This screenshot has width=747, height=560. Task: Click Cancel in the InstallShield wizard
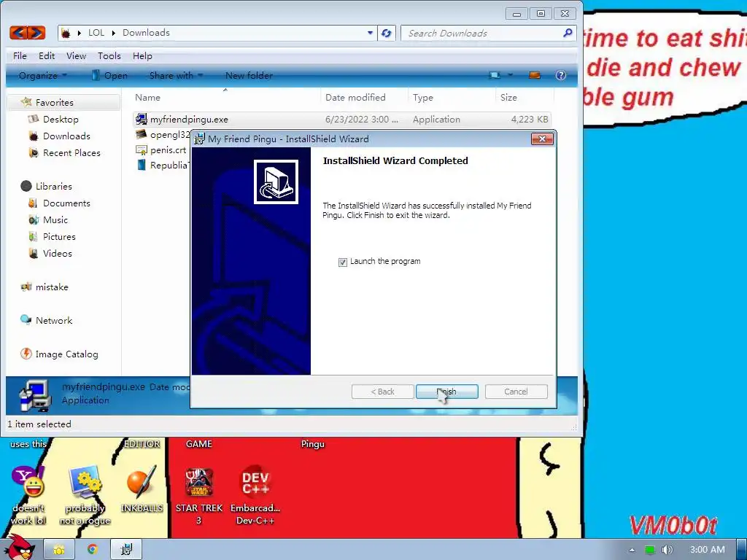[x=516, y=392]
